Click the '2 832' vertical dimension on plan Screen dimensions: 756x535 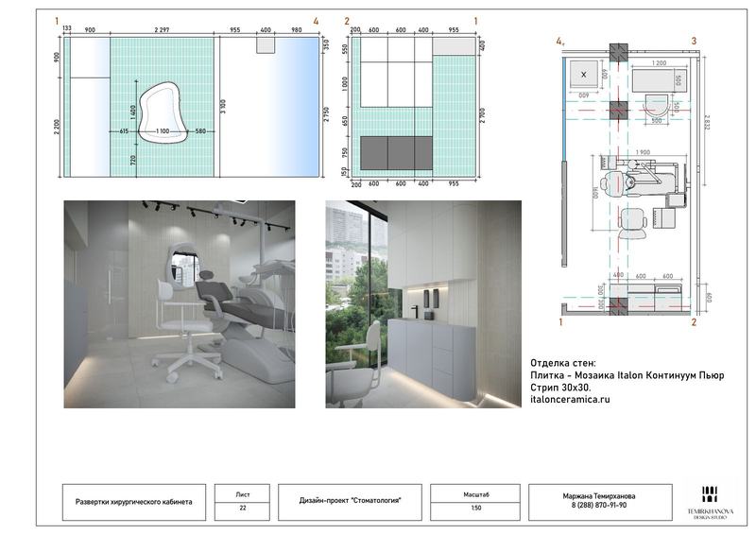pyautogui.click(x=707, y=122)
